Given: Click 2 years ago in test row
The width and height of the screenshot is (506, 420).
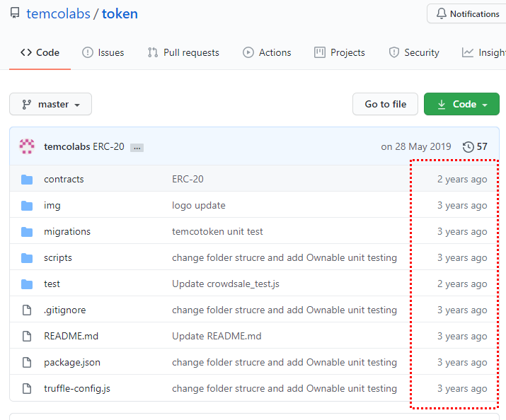Looking at the screenshot, I should coord(462,284).
